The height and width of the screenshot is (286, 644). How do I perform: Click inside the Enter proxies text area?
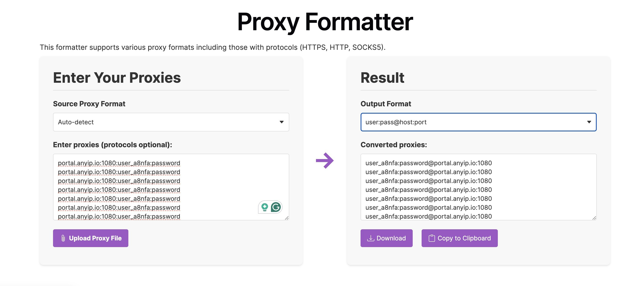click(x=171, y=187)
